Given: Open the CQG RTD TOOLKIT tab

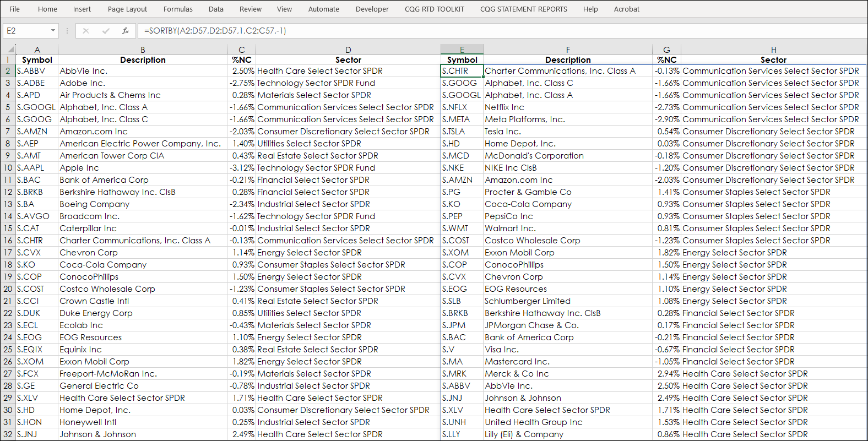Looking at the screenshot, I should point(435,9).
